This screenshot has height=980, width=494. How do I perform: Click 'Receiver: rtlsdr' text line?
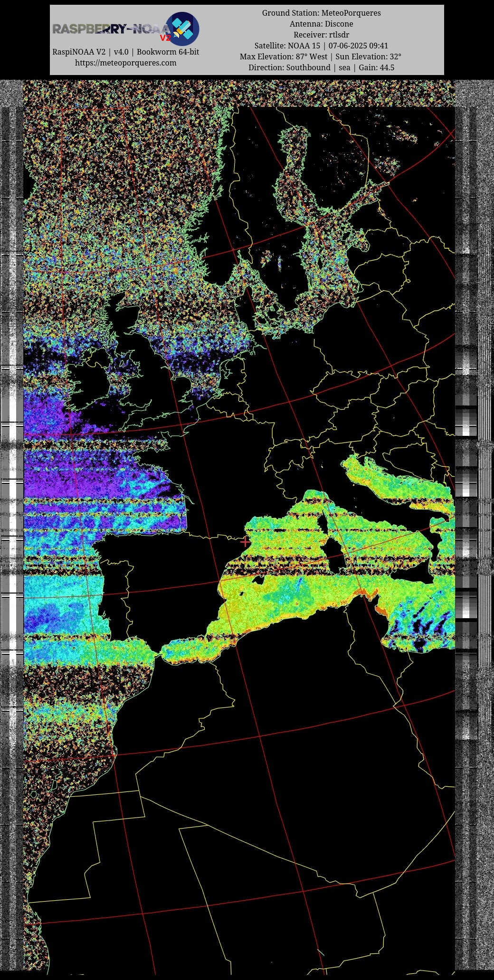[321, 35]
